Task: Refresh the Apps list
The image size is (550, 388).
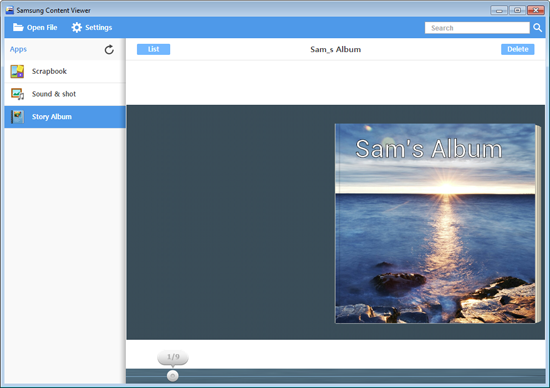Action: [x=109, y=50]
